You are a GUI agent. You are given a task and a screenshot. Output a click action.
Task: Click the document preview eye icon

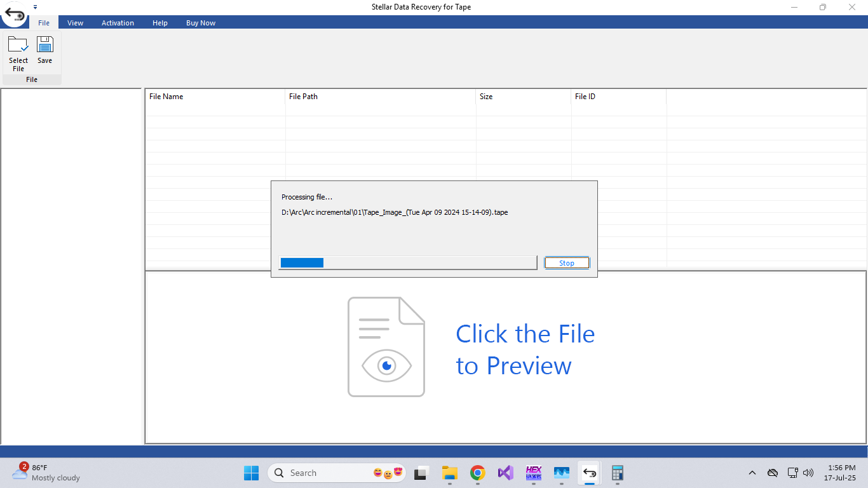pyautogui.click(x=386, y=347)
